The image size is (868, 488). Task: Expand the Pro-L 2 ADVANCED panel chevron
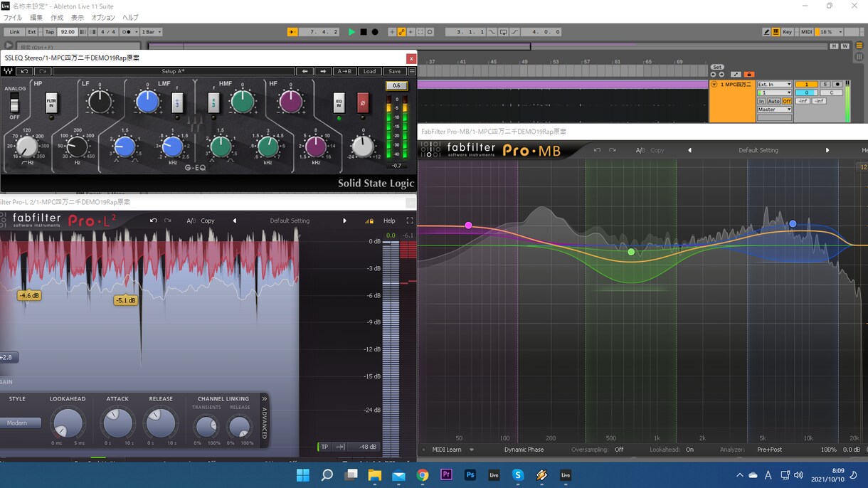(x=264, y=399)
